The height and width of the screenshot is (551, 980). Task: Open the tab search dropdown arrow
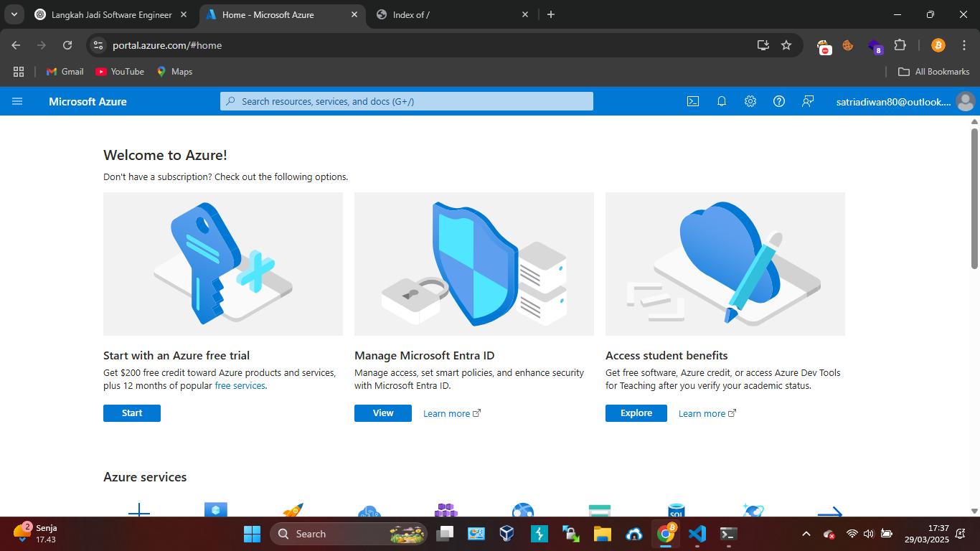pos(14,14)
